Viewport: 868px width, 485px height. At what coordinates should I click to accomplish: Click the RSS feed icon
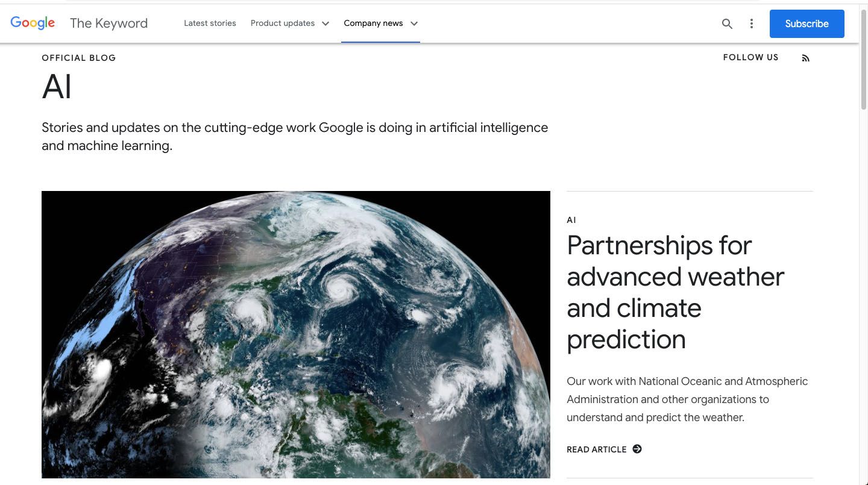pos(805,58)
